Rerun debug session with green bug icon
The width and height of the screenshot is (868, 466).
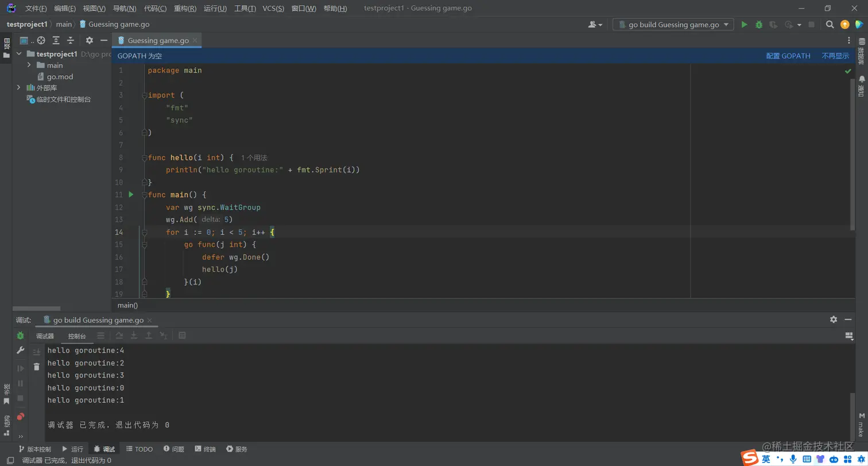pos(21,336)
